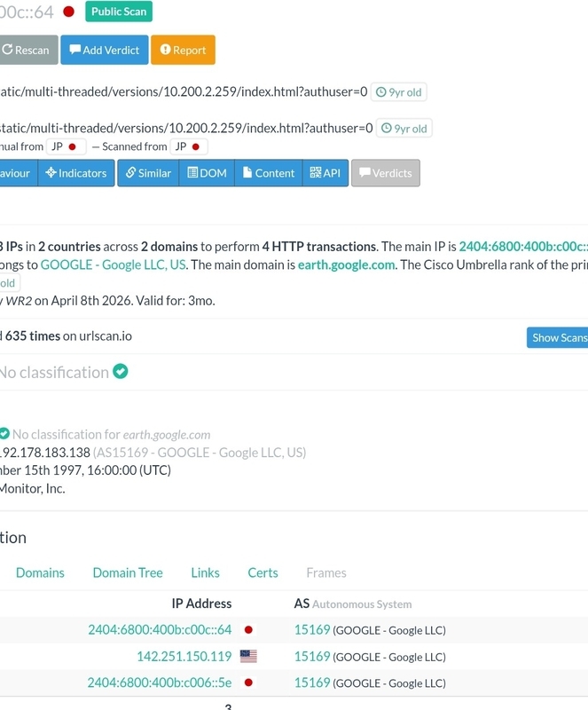Click Japan flag beside 2404:6800:400b:c006::5e row
This screenshot has width=588, height=710.
248,682
